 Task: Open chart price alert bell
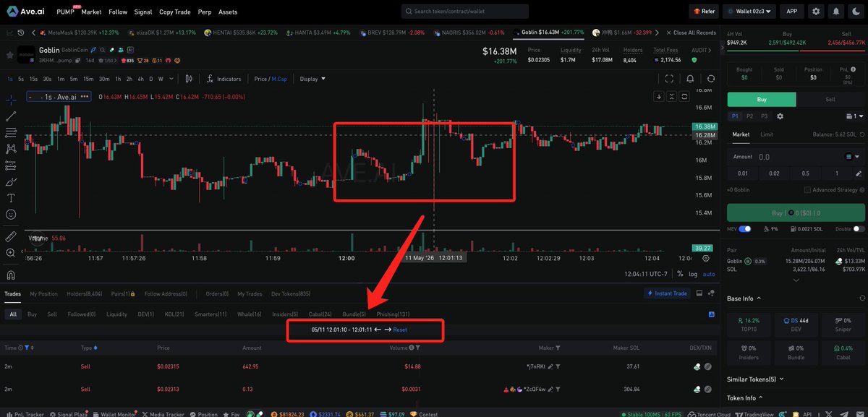pos(690,79)
